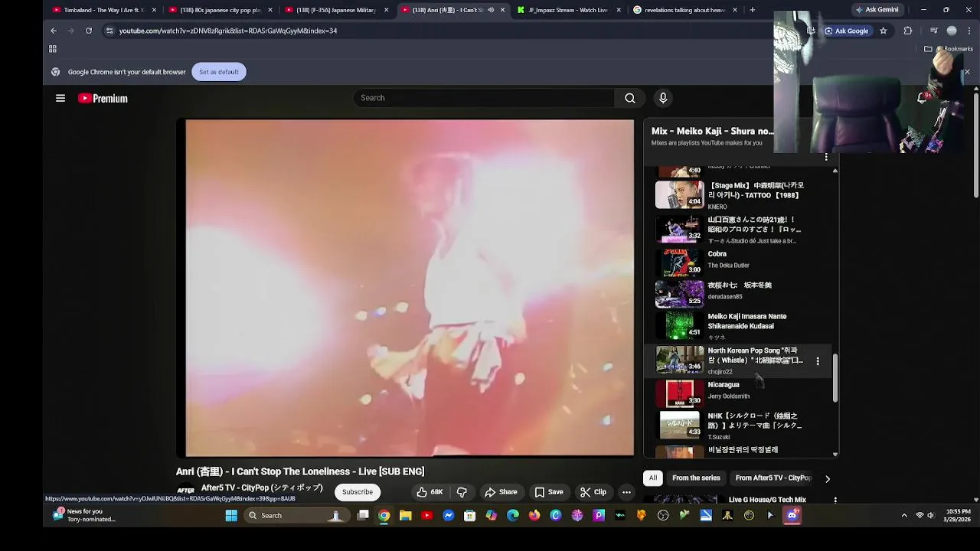
Task: Open the Windows Start menu
Action: [x=231, y=516]
